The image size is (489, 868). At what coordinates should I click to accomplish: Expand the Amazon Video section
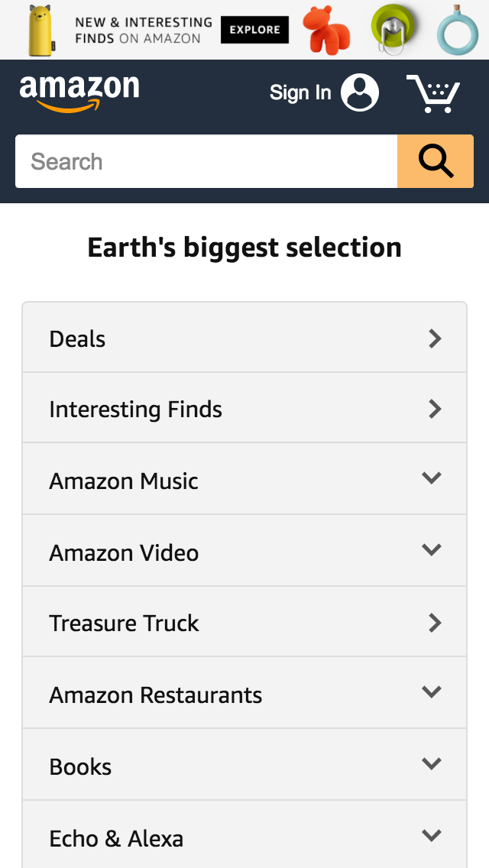(432, 551)
